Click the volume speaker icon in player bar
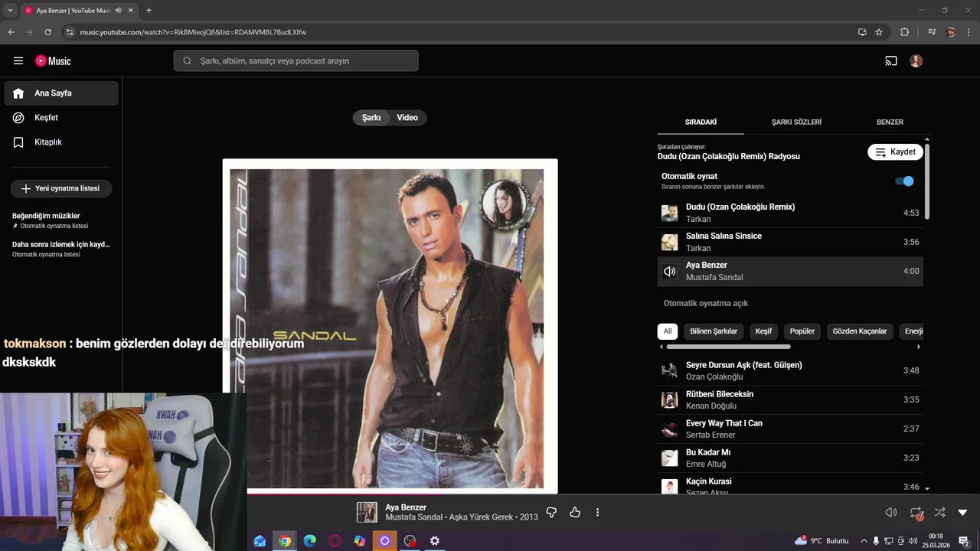980x551 pixels. [891, 513]
